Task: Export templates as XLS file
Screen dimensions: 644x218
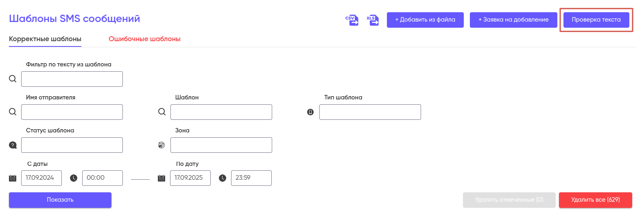Action: point(372,20)
